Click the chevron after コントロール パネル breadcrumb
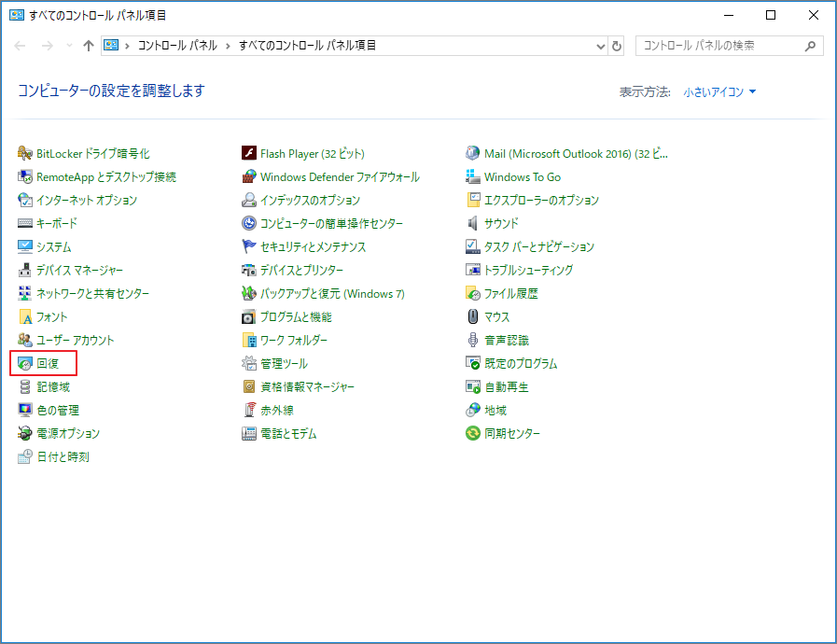Viewport: 837px width, 644px height. [x=228, y=46]
